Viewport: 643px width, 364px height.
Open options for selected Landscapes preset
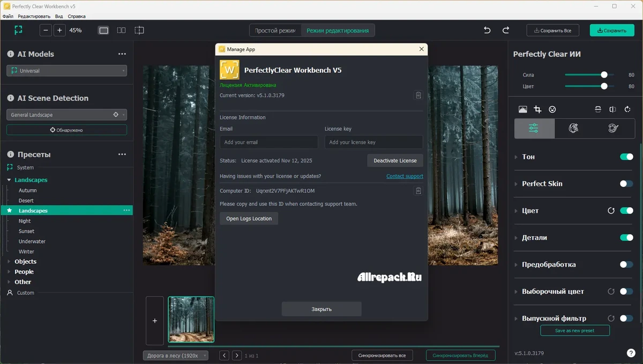(x=126, y=210)
